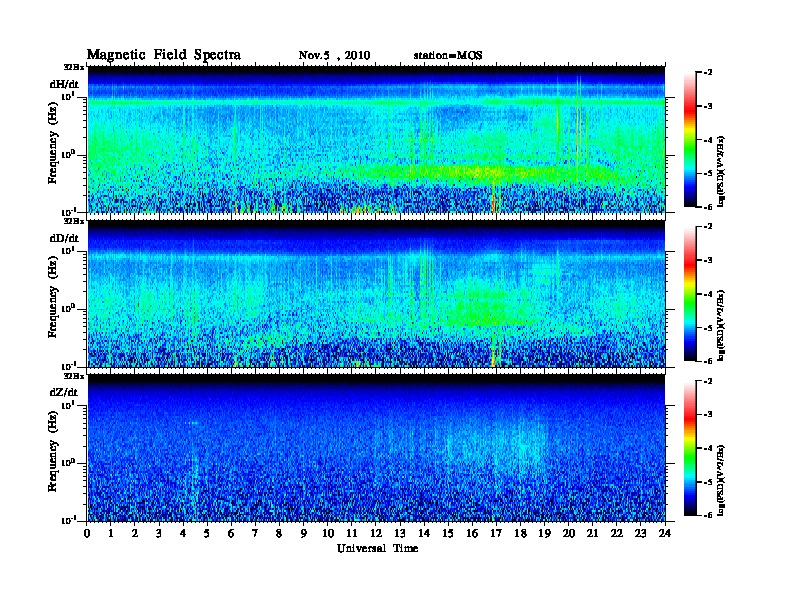Click the dZ/dt panel color scale bar
The image size is (792, 612).
690,448
